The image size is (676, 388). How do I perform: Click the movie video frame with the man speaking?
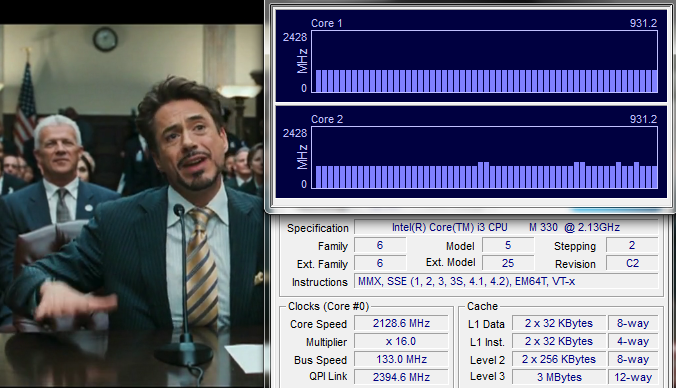pyautogui.click(x=131, y=206)
